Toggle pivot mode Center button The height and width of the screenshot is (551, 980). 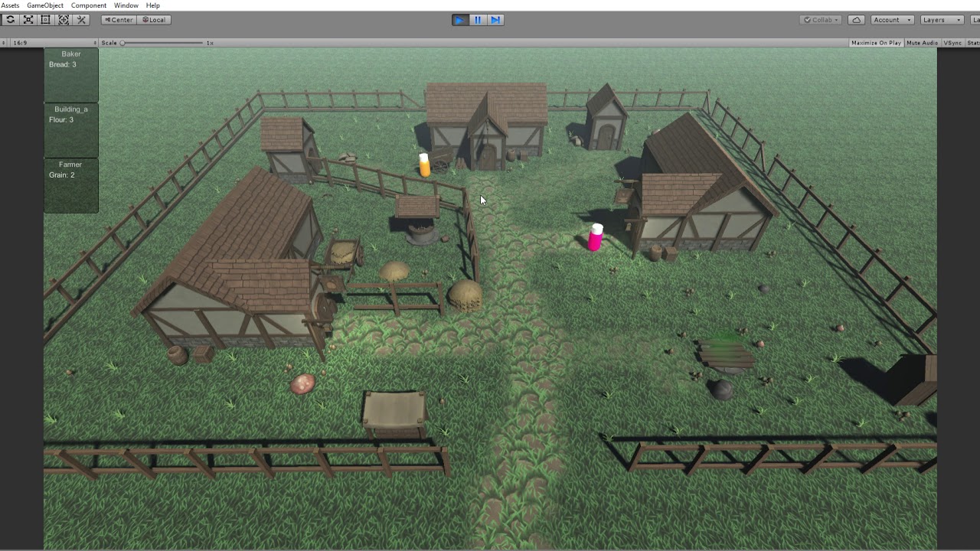[119, 20]
